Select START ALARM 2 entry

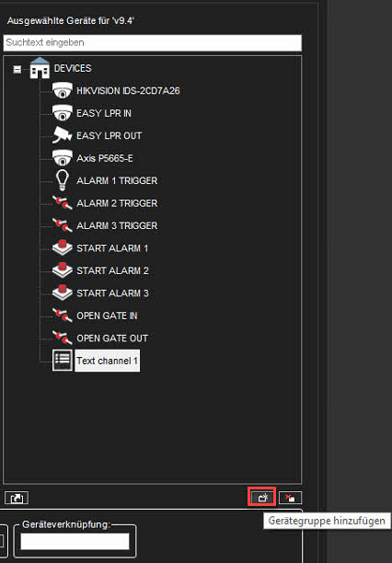point(112,270)
